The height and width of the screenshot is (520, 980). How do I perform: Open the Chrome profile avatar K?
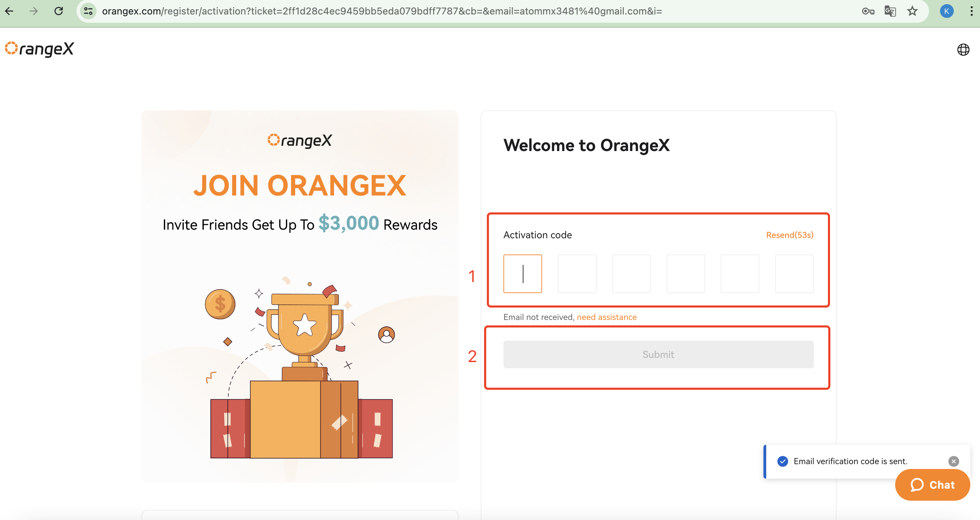[946, 11]
